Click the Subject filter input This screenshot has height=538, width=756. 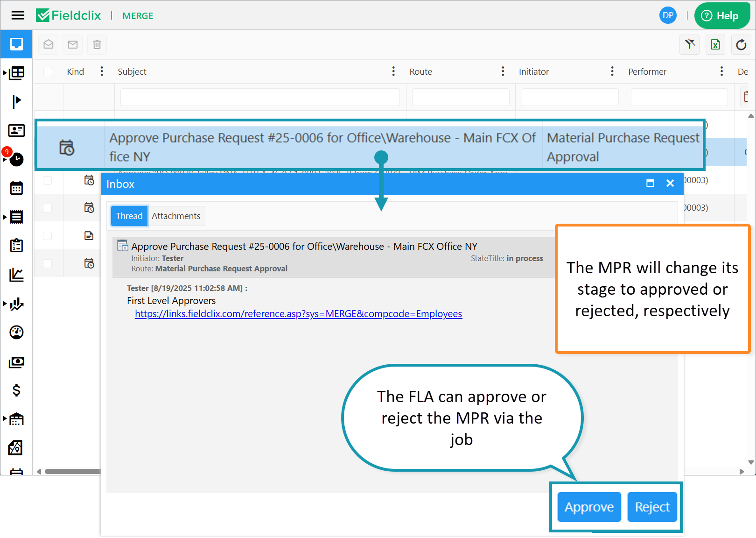[260, 97]
